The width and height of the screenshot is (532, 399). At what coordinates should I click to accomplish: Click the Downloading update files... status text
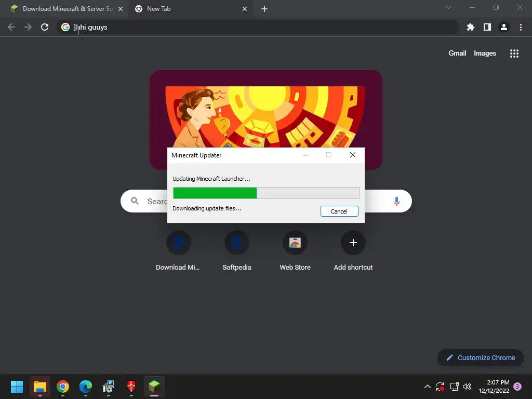pos(207,208)
